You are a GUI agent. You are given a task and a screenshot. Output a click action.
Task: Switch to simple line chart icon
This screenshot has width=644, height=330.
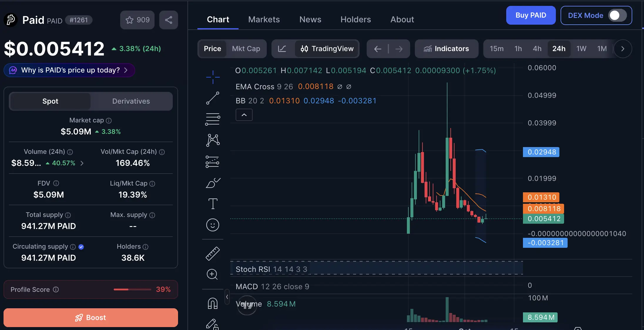coord(282,49)
